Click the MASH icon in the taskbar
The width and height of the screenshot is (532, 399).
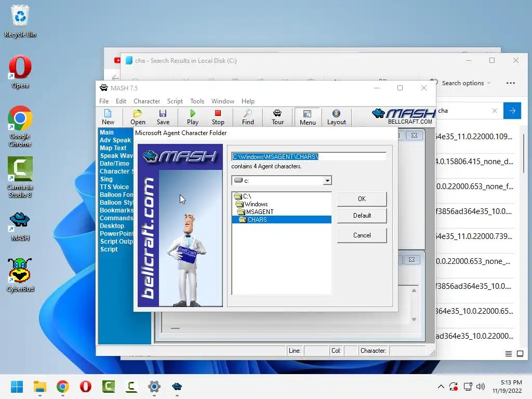click(x=177, y=387)
